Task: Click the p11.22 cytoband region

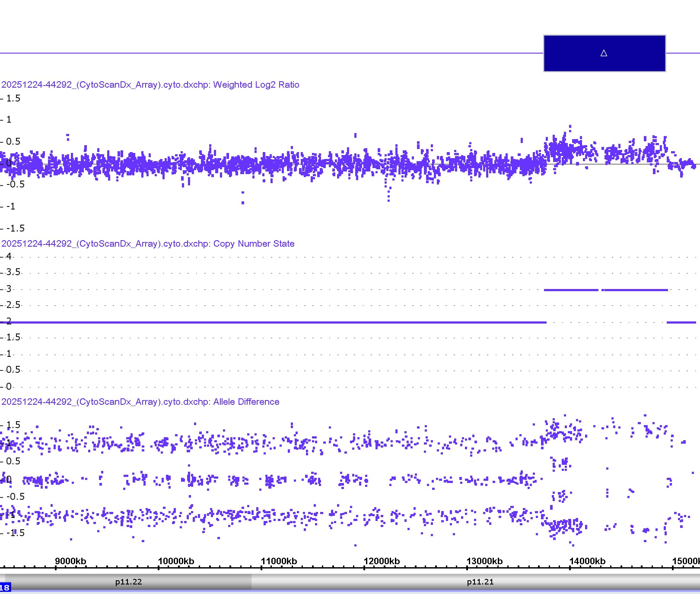Action: tap(128, 582)
